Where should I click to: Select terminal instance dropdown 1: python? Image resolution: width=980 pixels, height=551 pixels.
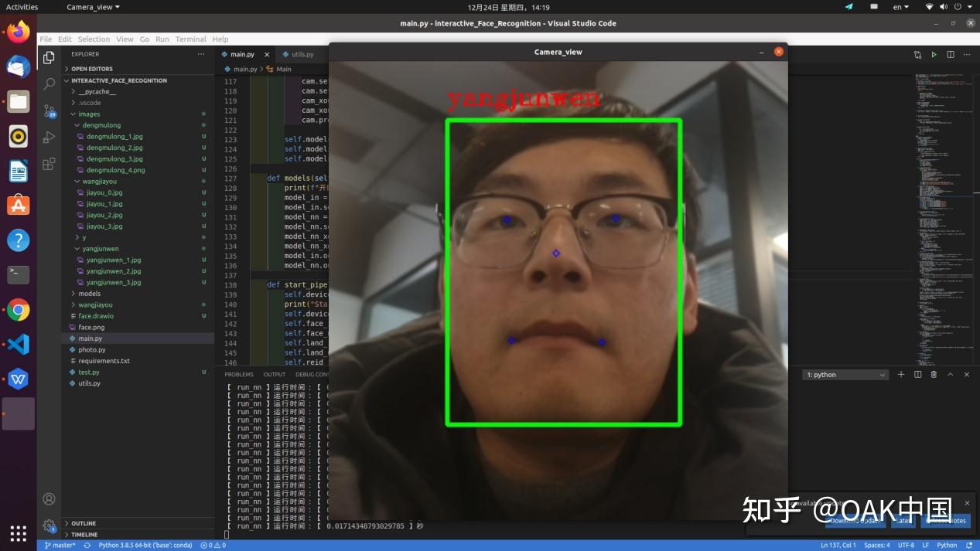pos(845,375)
